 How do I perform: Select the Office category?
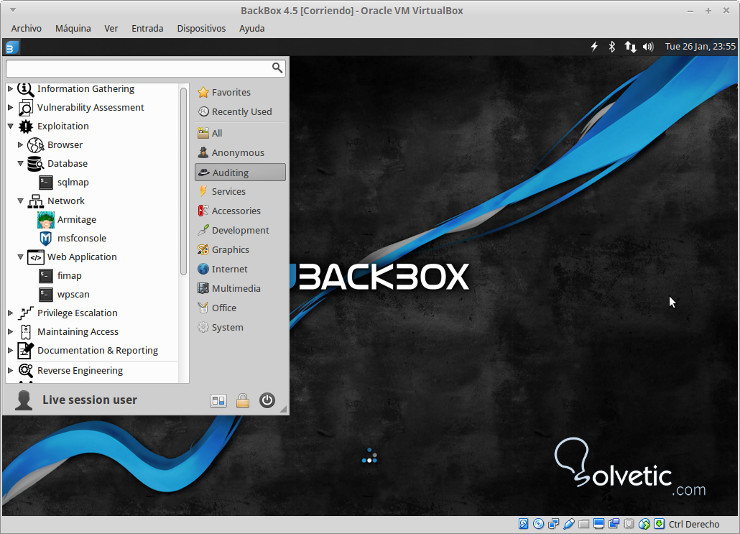[x=240, y=308]
